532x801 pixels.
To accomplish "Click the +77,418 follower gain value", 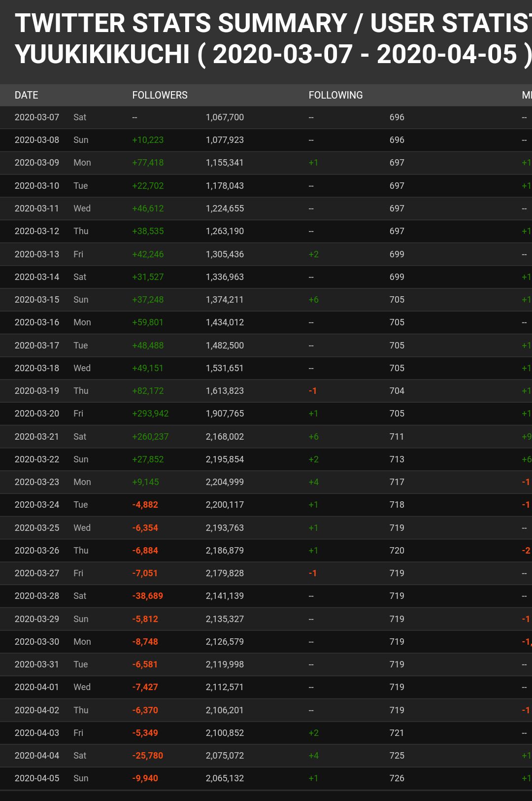I will click(x=148, y=163).
